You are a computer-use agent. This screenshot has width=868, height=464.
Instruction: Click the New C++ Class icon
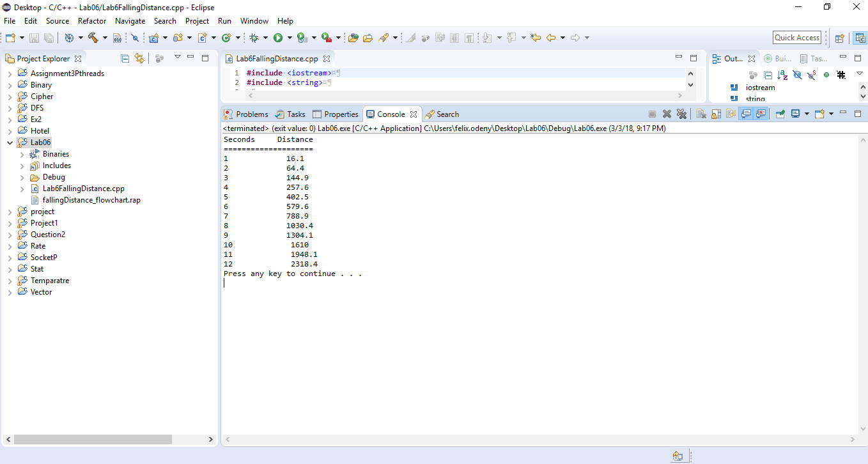coord(226,38)
